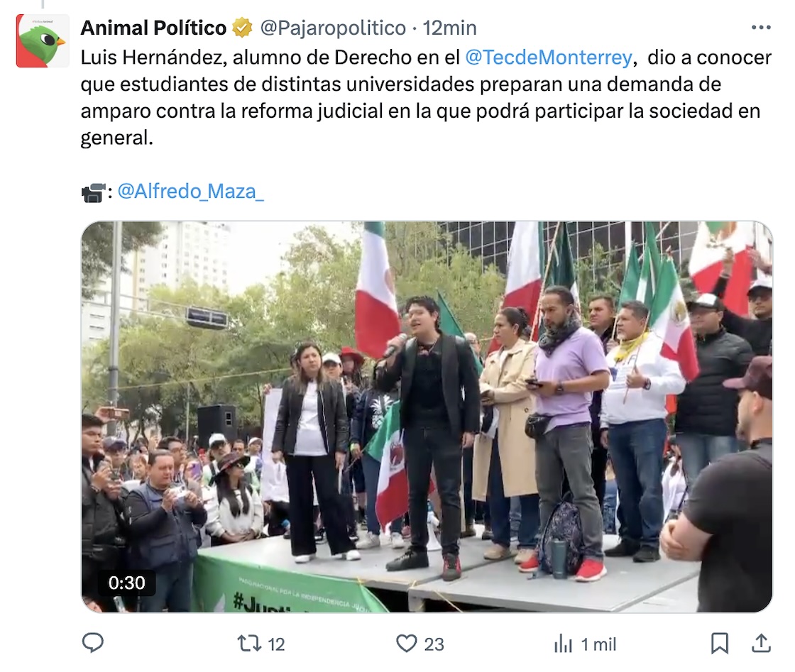The width and height of the screenshot is (795, 672).
Task: Click the 0:30 video duration badge
Action: tap(127, 583)
